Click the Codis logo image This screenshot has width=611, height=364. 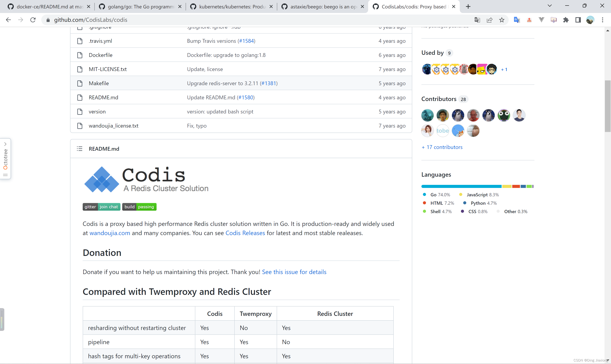coord(146,180)
